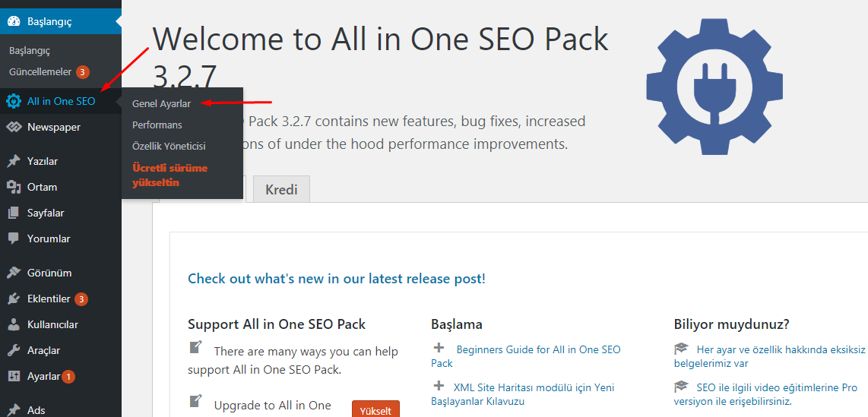Click the Başlangıç dashboard gauge icon
This screenshot has height=417, width=868.
click(13, 22)
